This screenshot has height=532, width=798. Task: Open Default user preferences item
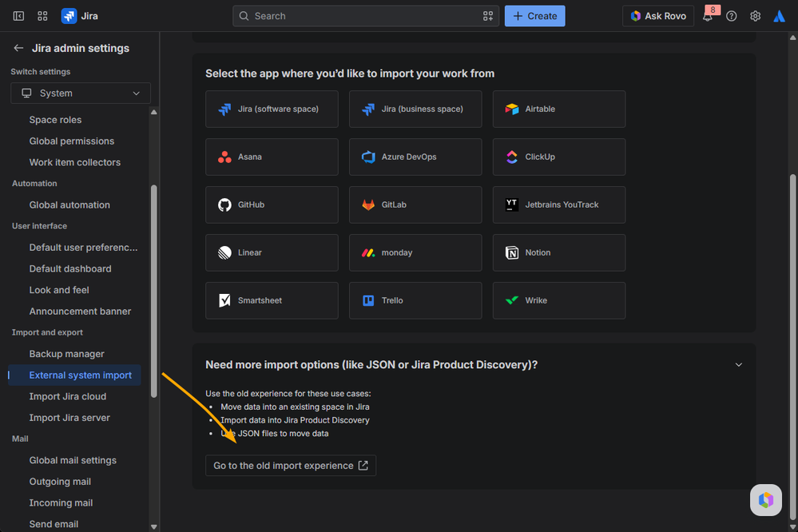pos(83,248)
